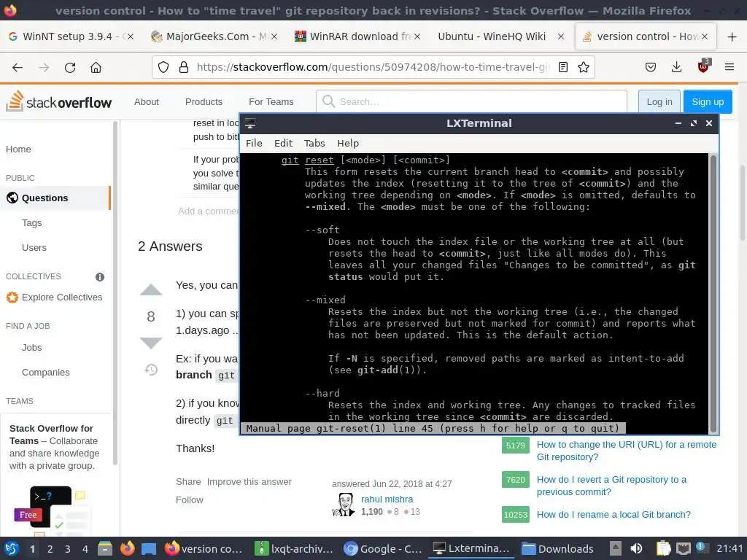
Task: Click the LXTerminal vertical scrollbar
Action: point(713,294)
